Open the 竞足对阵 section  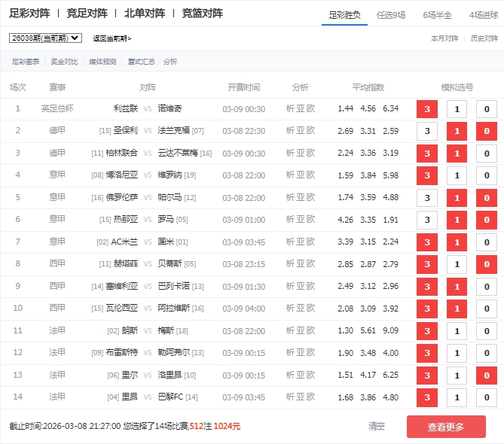(87, 13)
